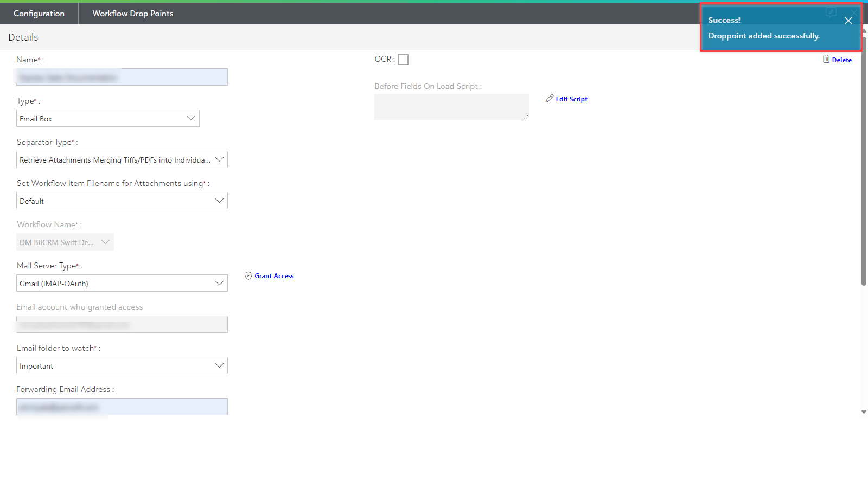Image resolution: width=868 pixels, height=488 pixels.
Task: Expand the Separator Type dropdown
Action: (122, 159)
